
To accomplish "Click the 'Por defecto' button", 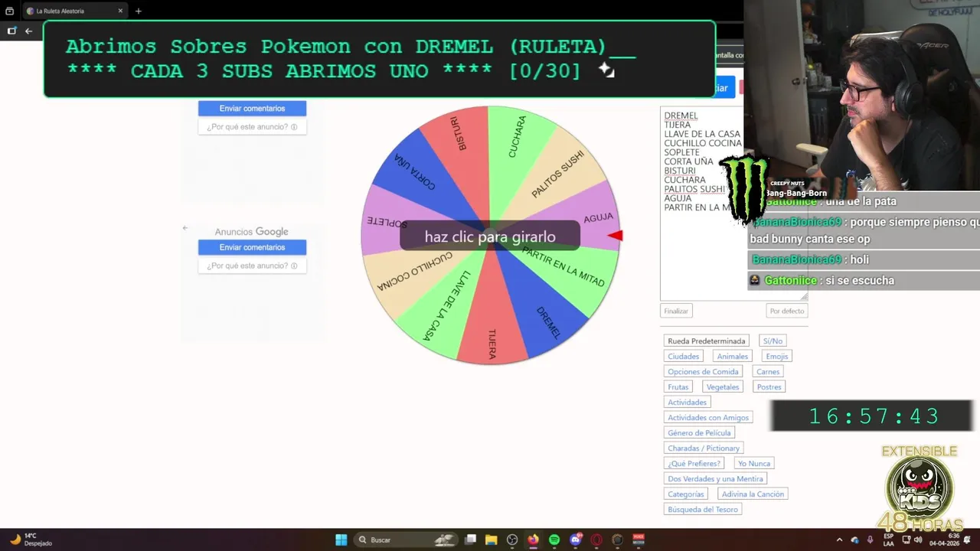I will (x=787, y=311).
